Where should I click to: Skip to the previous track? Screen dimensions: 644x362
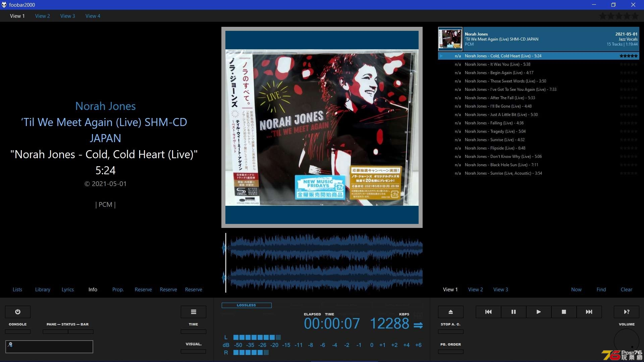488,312
